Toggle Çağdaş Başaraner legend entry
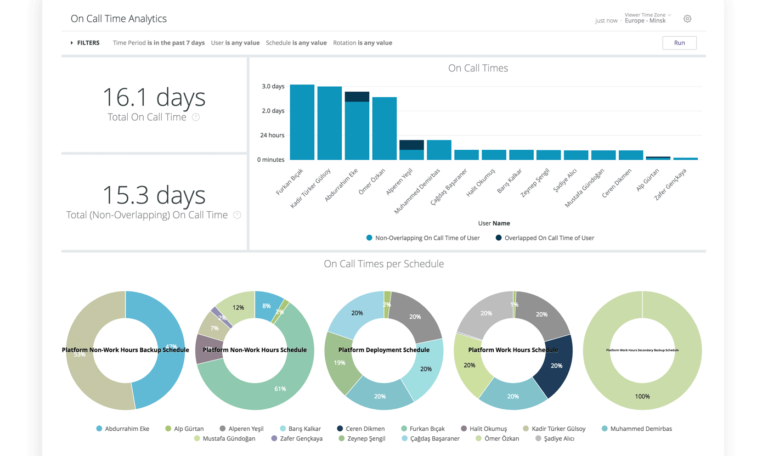Image resolution: width=768 pixels, height=456 pixels. (x=431, y=438)
